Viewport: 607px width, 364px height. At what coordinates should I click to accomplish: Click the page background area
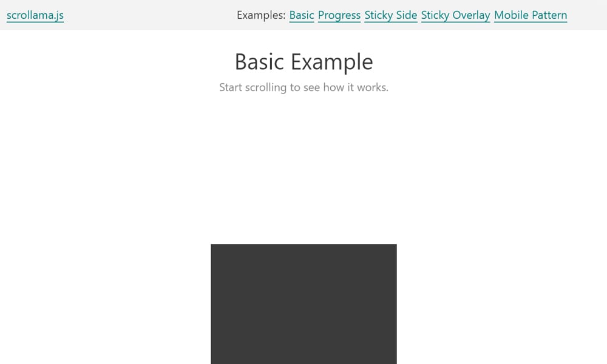point(91,182)
